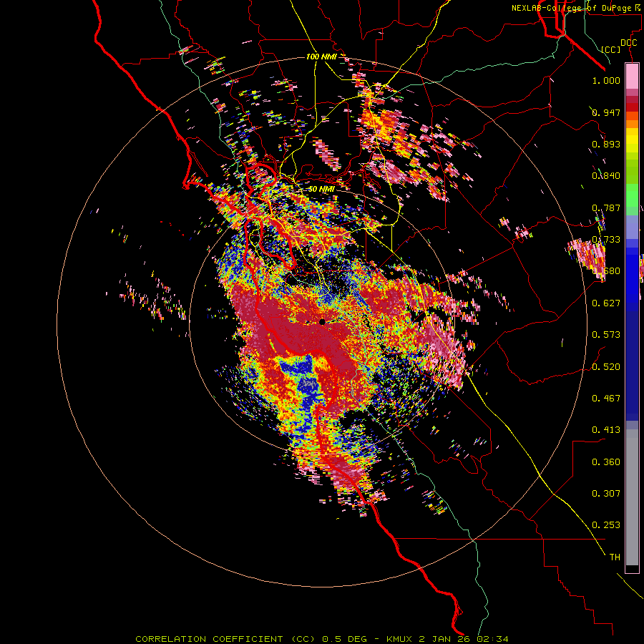Click the 0.520 scale value
The image size is (644, 644).
click(606, 367)
